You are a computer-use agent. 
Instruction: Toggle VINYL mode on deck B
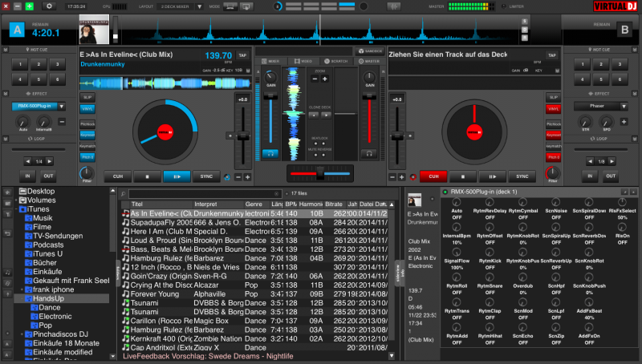553,109
